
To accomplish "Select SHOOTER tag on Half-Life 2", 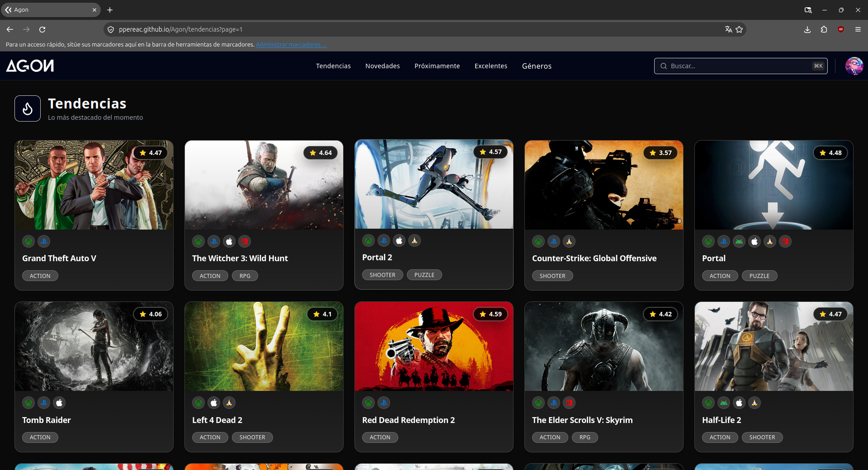I will [x=762, y=437].
